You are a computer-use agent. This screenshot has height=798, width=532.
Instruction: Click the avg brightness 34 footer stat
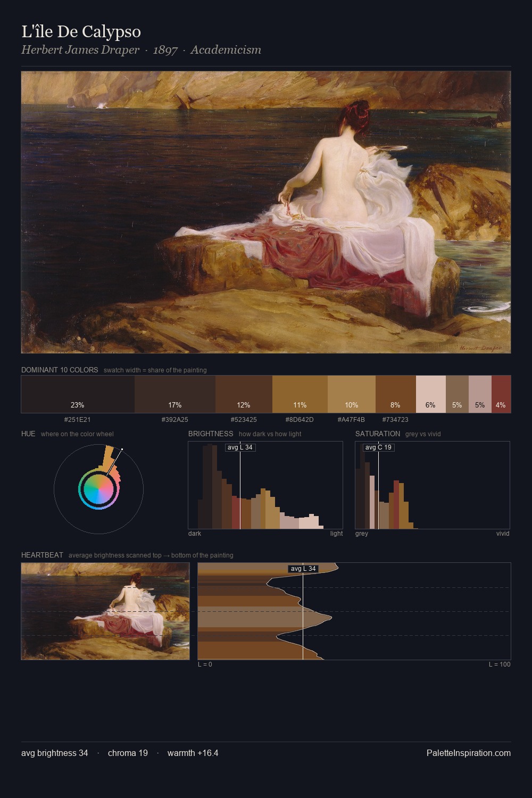(x=55, y=753)
